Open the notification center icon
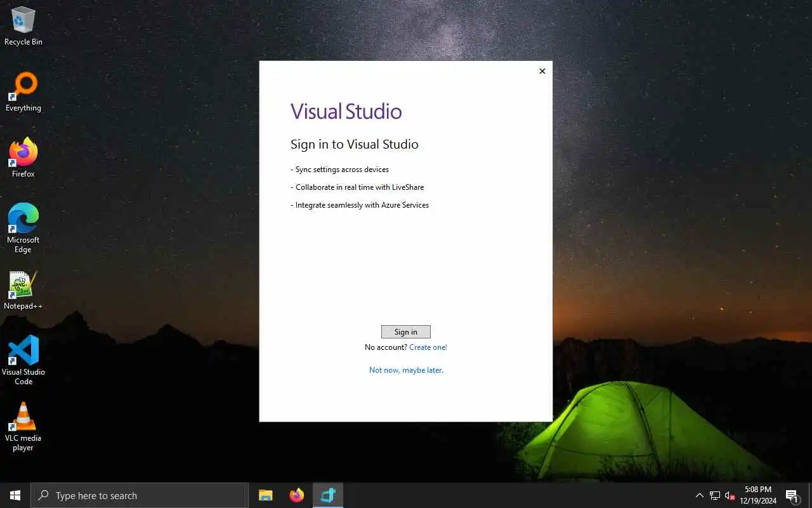The image size is (812, 508). (x=792, y=495)
